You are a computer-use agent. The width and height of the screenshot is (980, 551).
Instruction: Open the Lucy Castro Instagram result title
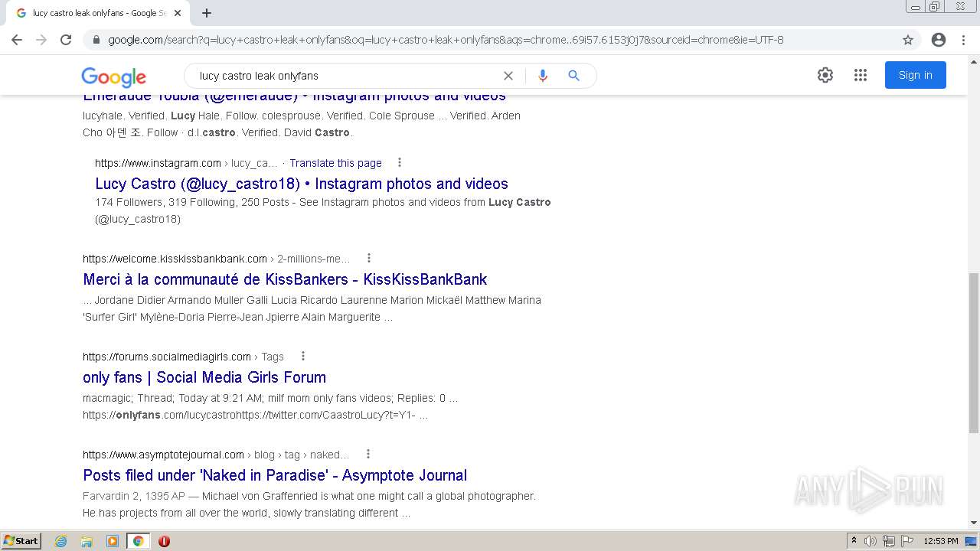[x=302, y=184]
